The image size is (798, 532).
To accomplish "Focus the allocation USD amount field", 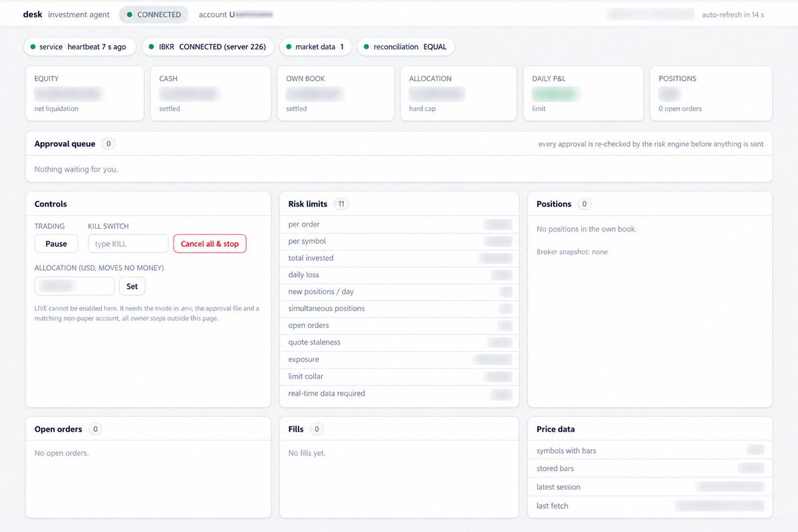I will (74, 287).
